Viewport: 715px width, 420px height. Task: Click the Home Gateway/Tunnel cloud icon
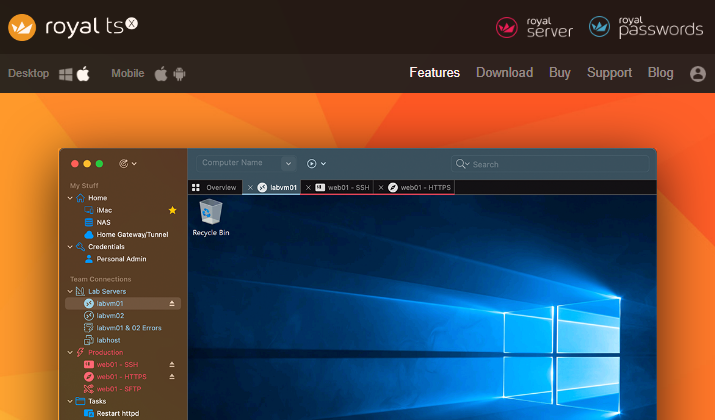click(89, 234)
